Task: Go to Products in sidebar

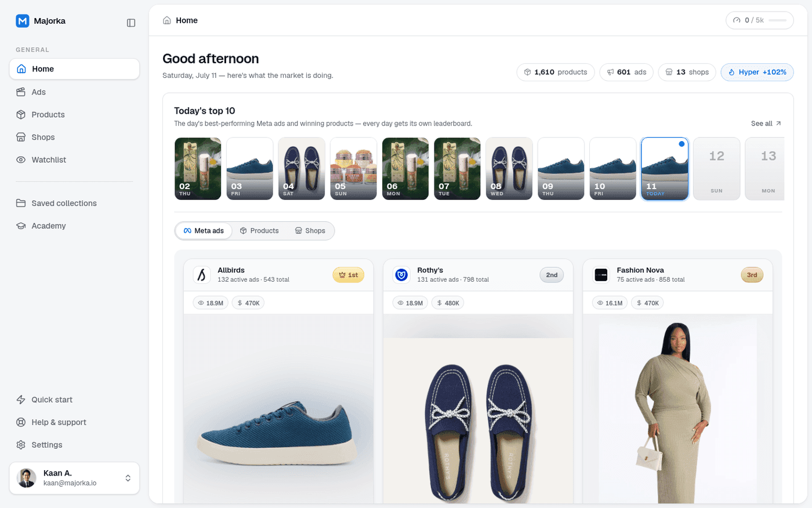Action: (74, 114)
